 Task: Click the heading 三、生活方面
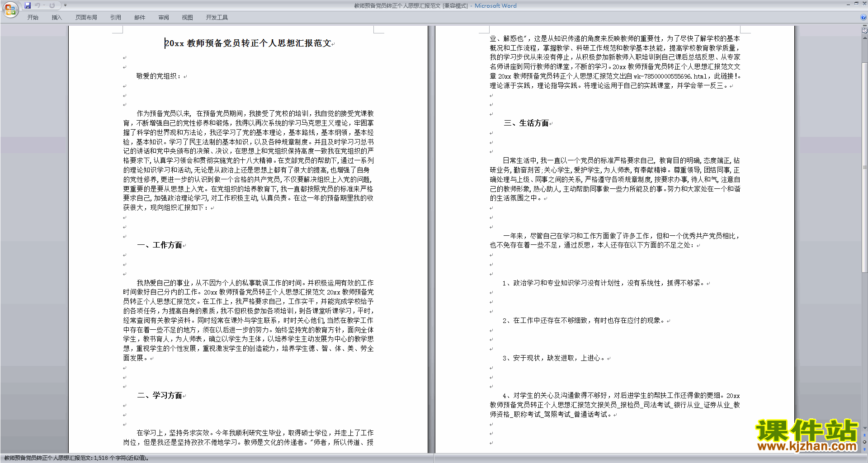pos(526,123)
